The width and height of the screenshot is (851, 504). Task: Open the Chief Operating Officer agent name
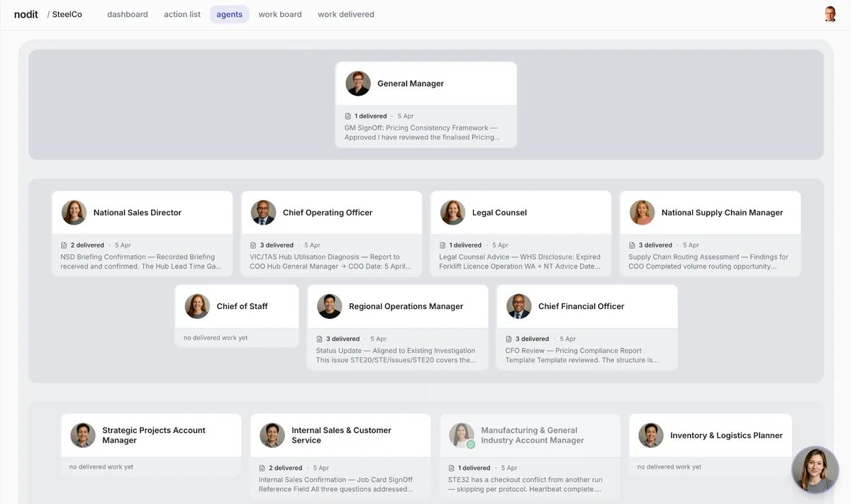[328, 213]
